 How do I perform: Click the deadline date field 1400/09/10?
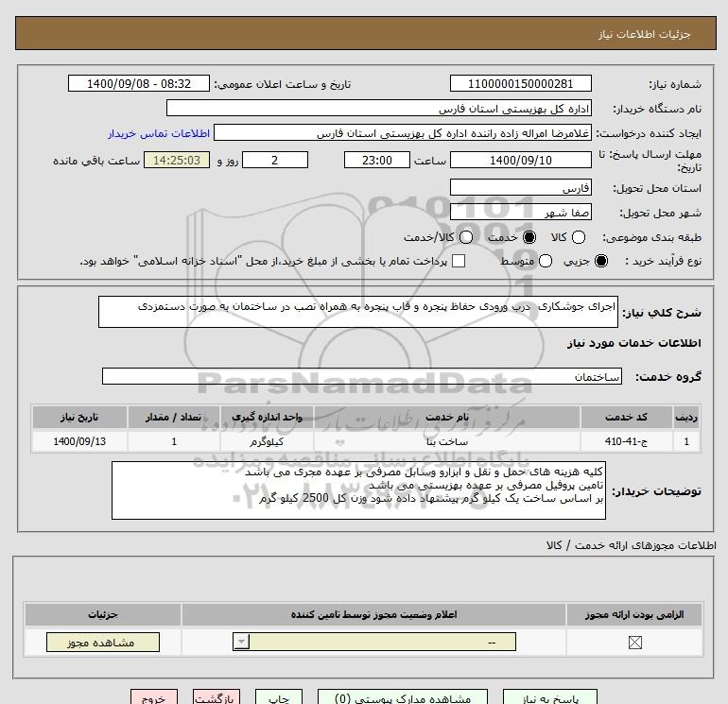click(x=520, y=160)
